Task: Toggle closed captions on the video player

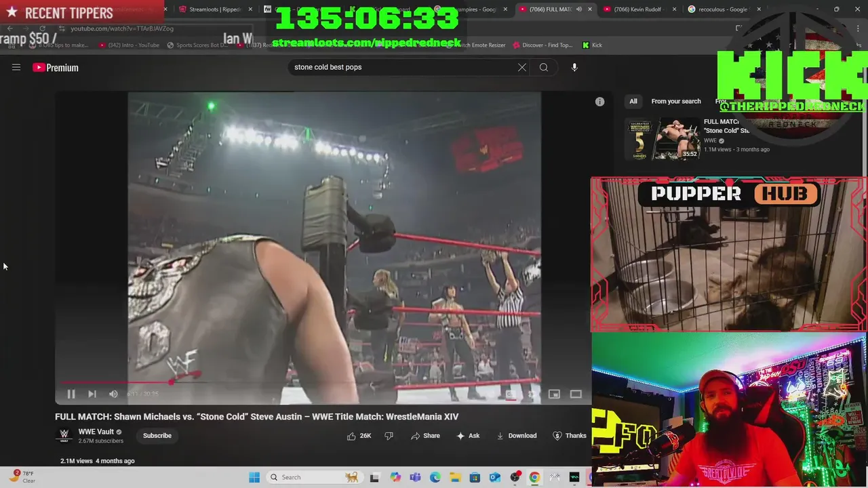Action: (x=511, y=394)
